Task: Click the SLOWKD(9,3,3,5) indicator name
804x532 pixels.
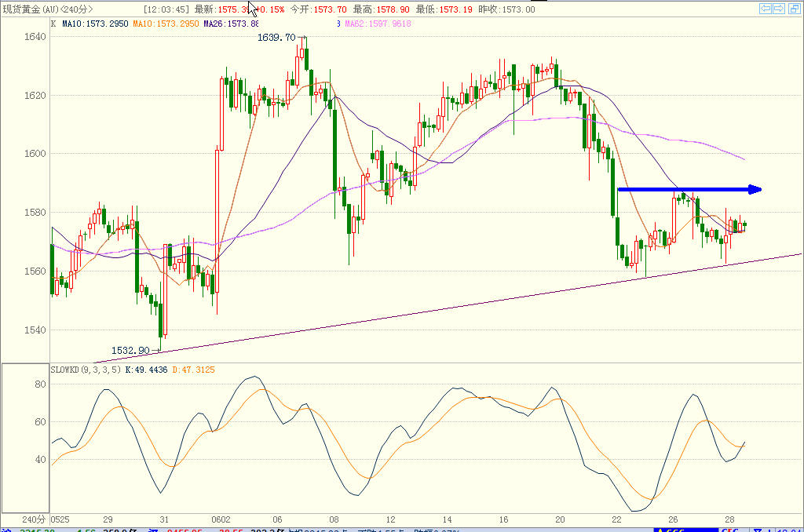Action: [x=86, y=370]
